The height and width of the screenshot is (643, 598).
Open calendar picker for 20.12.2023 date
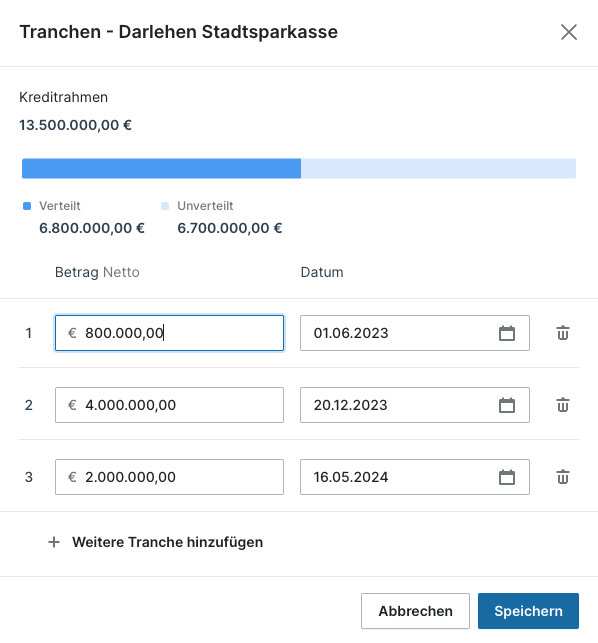(x=507, y=405)
